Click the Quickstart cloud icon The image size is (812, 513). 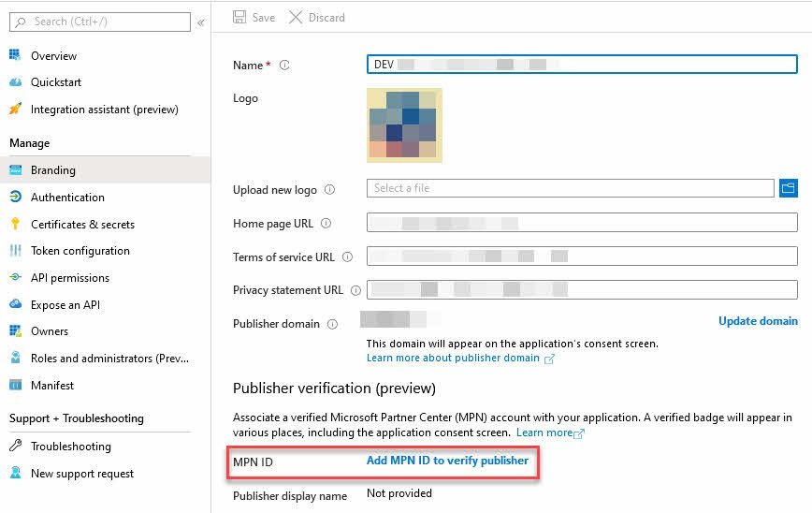pos(16,81)
